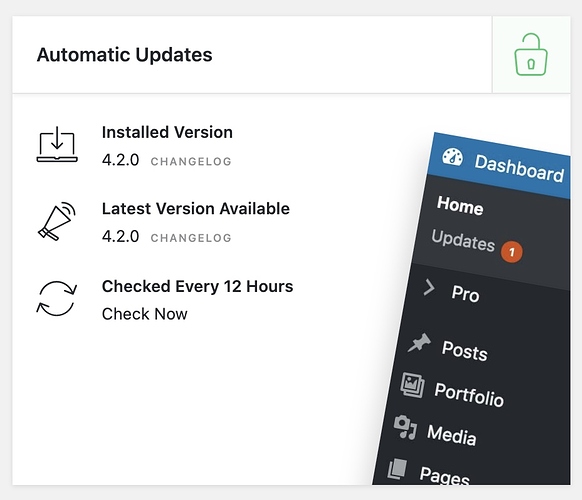Click the Pages stacked sheets icon
This screenshot has width=582, height=500.
[397, 469]
